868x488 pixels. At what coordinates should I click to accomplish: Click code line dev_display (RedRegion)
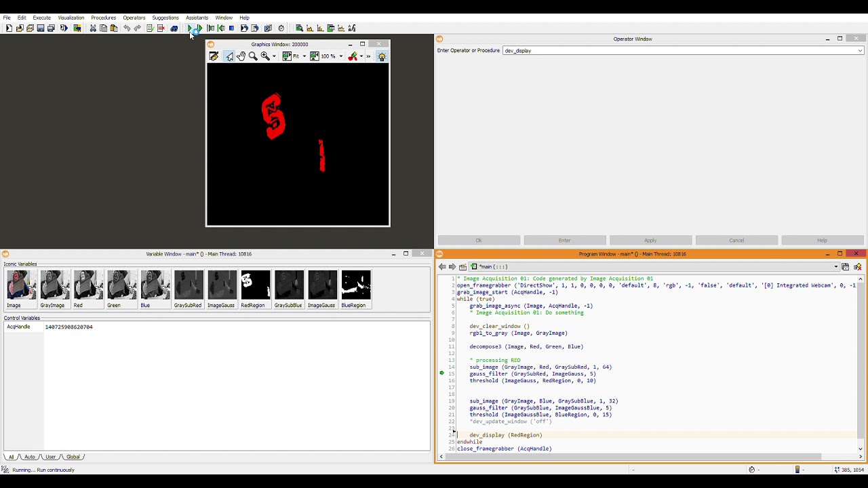(506, 435)
